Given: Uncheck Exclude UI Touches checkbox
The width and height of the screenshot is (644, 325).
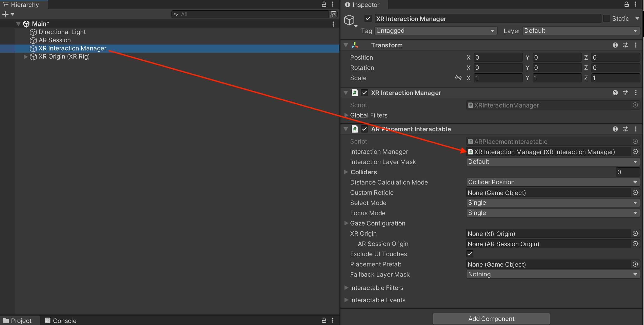Looking at the screenshot, I should (x=470, y=254).
